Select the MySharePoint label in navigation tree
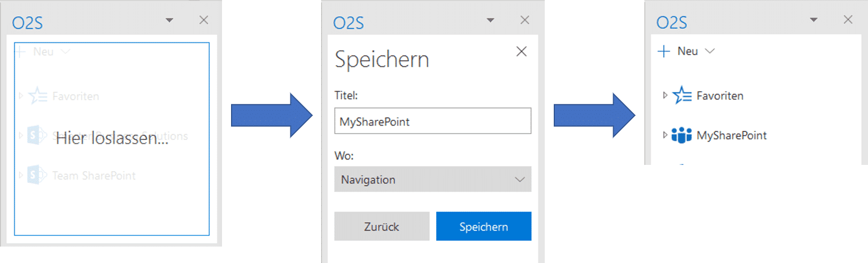This screenshot has height=263, width=868. tap(731, 136)
